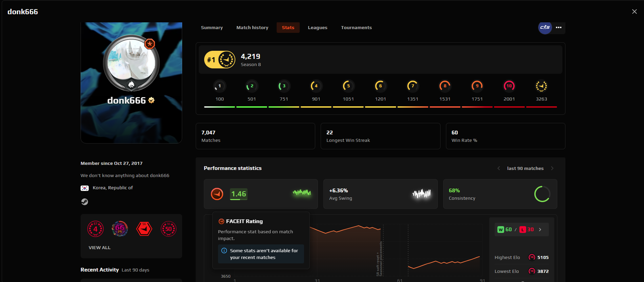Click the Lowest Elo value 3872

point(543,271)
